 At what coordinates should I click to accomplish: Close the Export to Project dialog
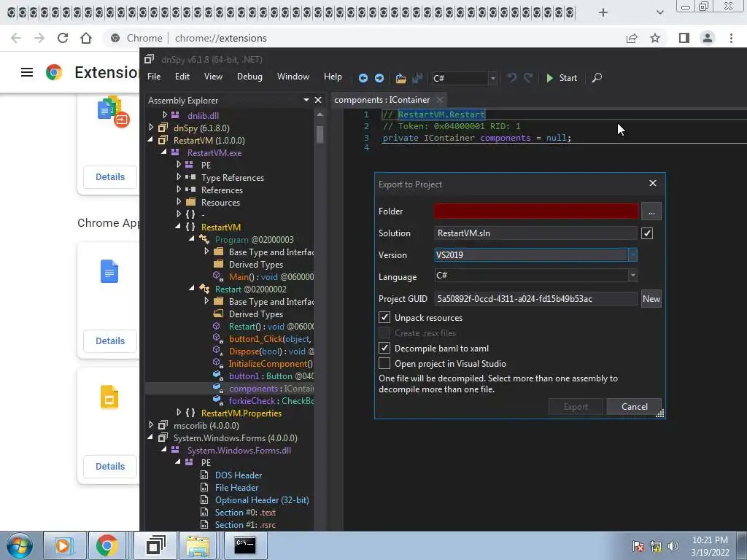click(x=653, y=183)
